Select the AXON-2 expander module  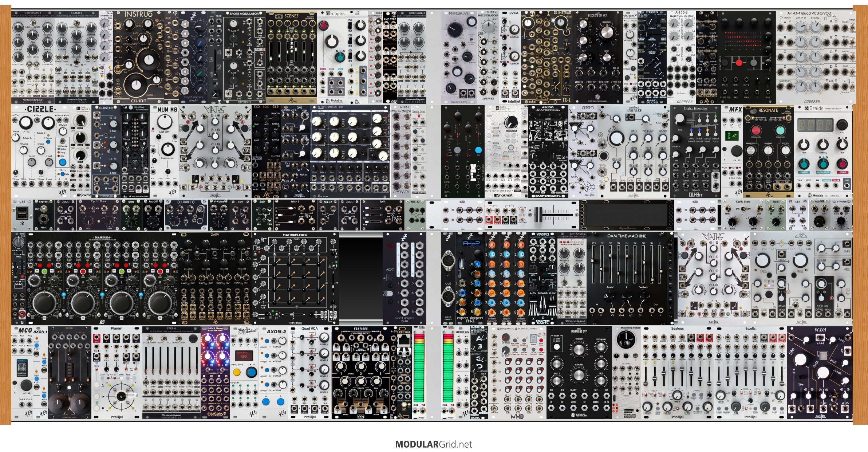pyautogui.click(x=273, y=373)
